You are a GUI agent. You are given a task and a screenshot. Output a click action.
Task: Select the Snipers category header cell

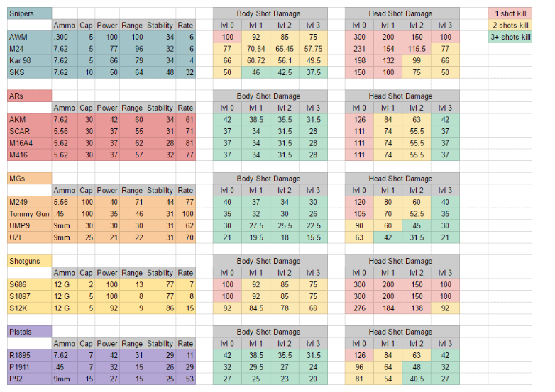point(29,13)
